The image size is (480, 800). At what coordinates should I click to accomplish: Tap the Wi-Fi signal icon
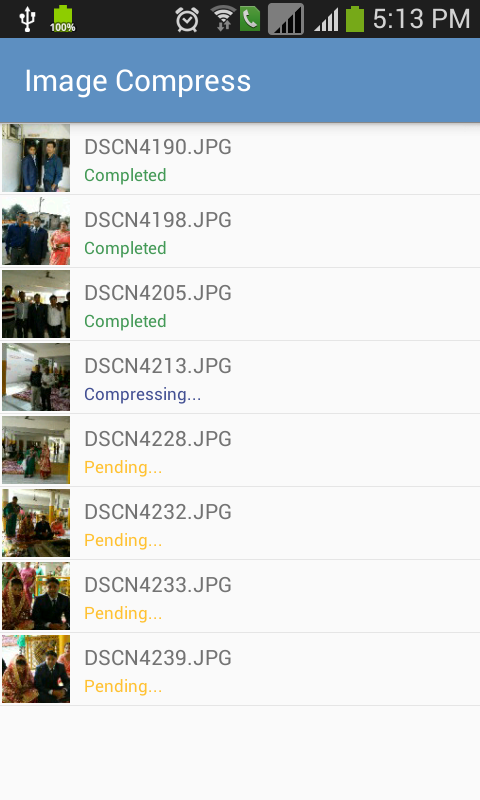pos(222,18)
